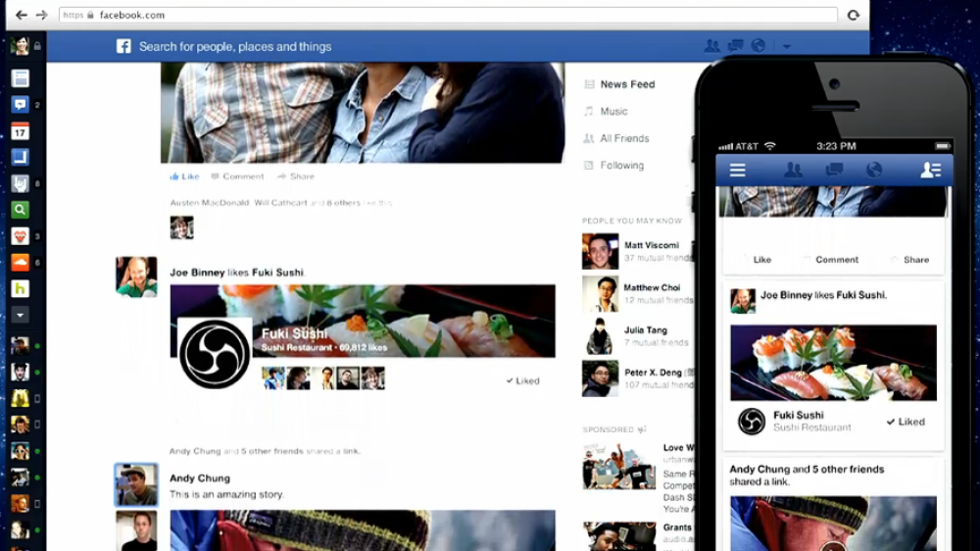Go back with the browser back arrow

[x=22, y=15]
